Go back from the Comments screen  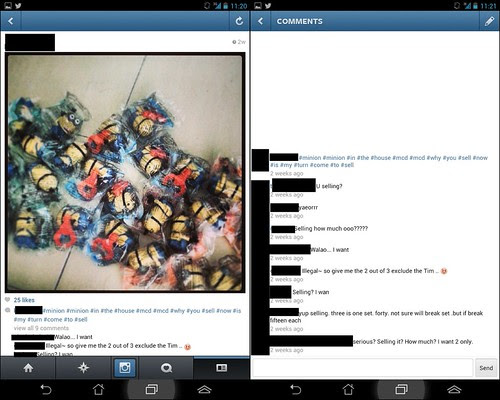pyautogui.click(x=261, y=21)
